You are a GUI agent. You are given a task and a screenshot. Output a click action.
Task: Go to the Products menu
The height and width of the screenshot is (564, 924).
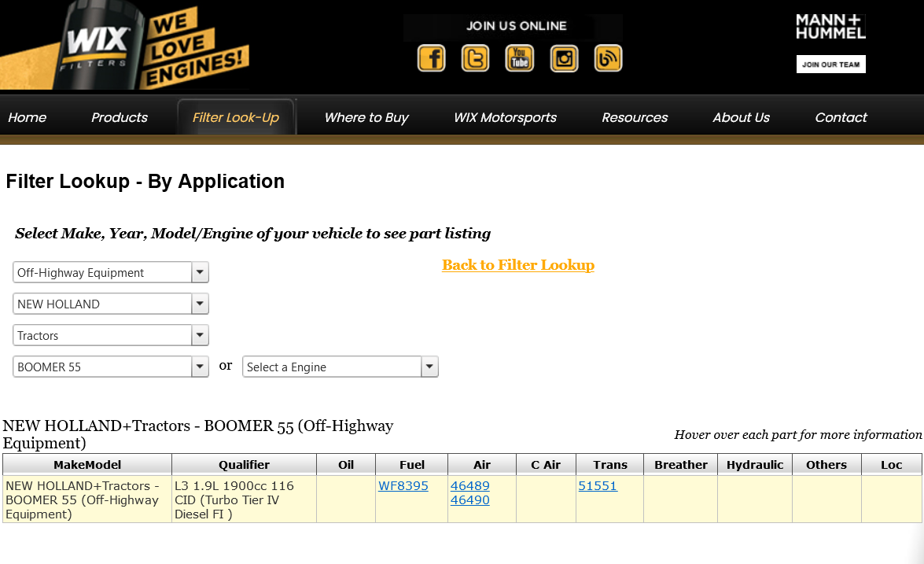120,117
